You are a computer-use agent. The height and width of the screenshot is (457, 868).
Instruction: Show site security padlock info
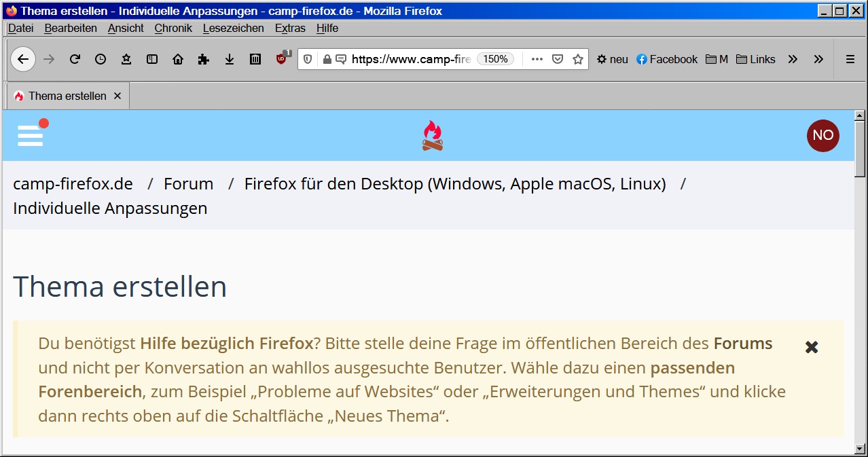pos(327,59)
